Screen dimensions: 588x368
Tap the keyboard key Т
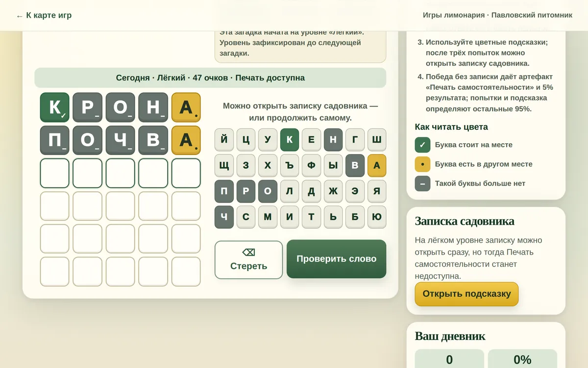[x=311, y=217]
